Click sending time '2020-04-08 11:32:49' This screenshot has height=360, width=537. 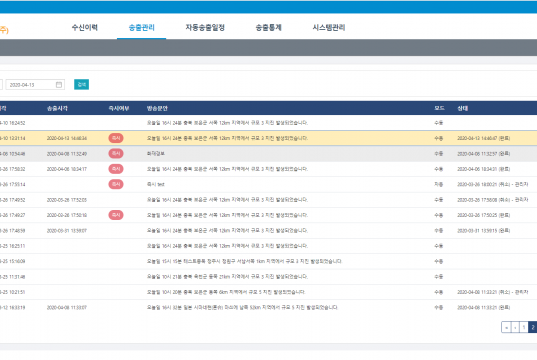click(x=67, y=153)
